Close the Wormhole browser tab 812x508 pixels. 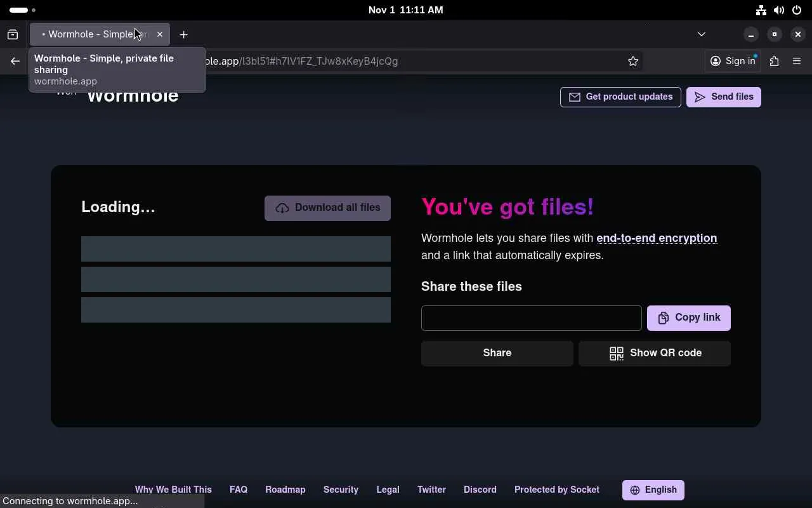[x=160, y=34]
